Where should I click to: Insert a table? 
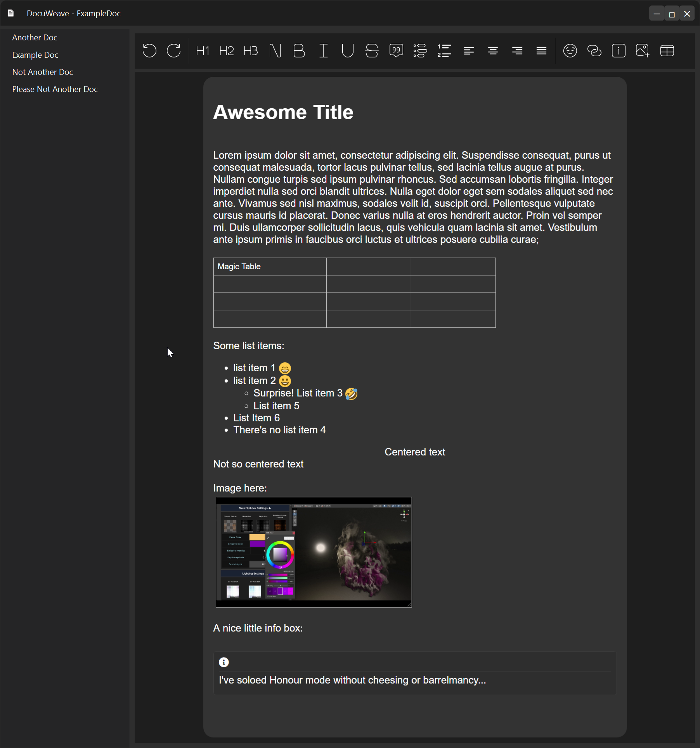pos(667,51)
